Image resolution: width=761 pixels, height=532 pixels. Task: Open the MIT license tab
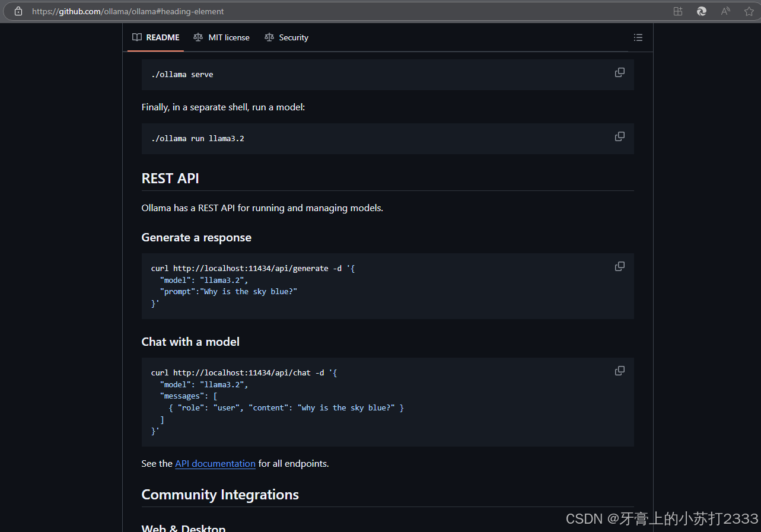(221, 37)
